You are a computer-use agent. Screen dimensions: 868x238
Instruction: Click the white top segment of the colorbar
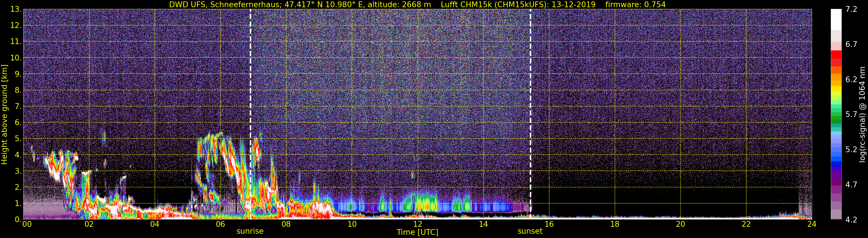[x=836, y=20]
